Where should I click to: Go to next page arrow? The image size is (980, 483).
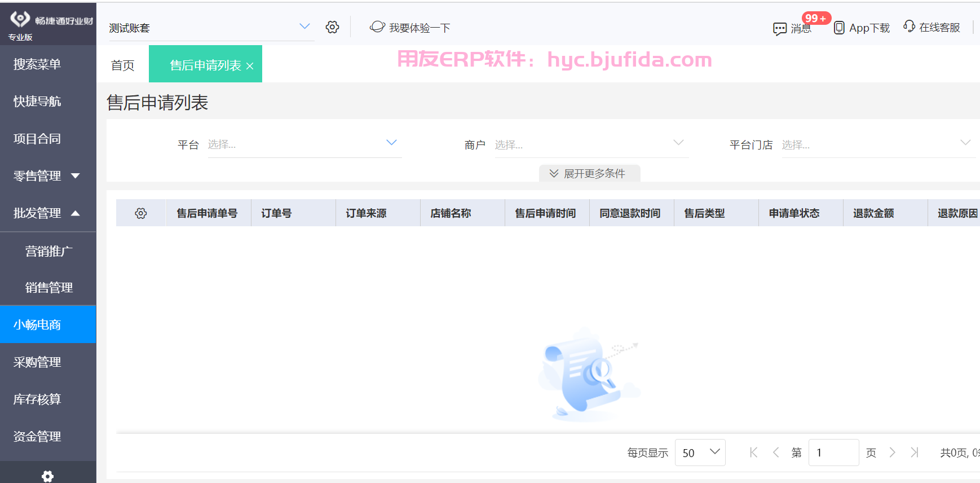click(892, 453)
